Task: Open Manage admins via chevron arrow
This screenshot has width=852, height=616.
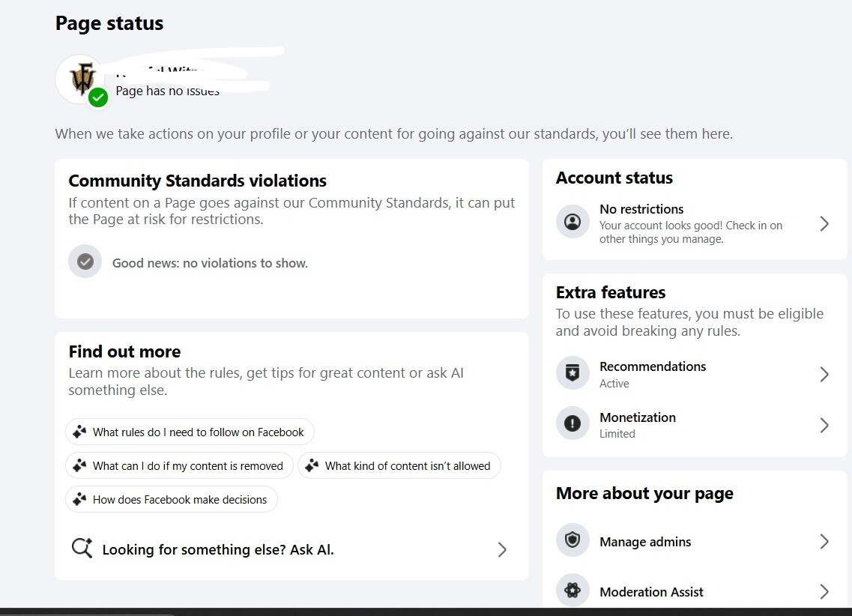Action: click(x=824, y=542)
